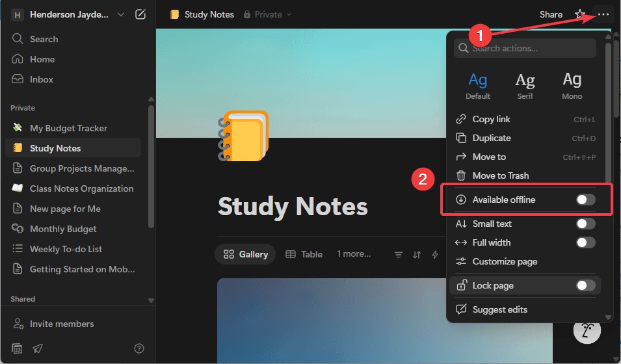Viewport: 621px width, 364px height.
Task: Switch to the Table view tab
Action: (304, 254)
